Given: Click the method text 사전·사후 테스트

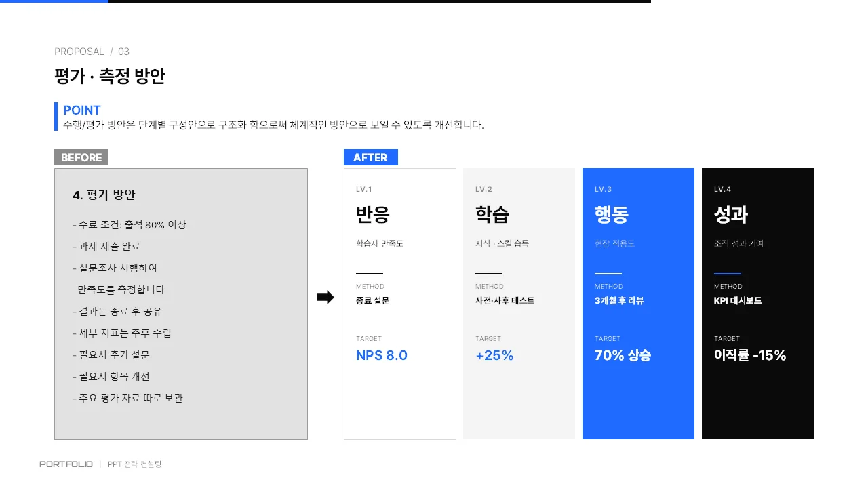Looking at the screenshot, I should coord(505,300).
